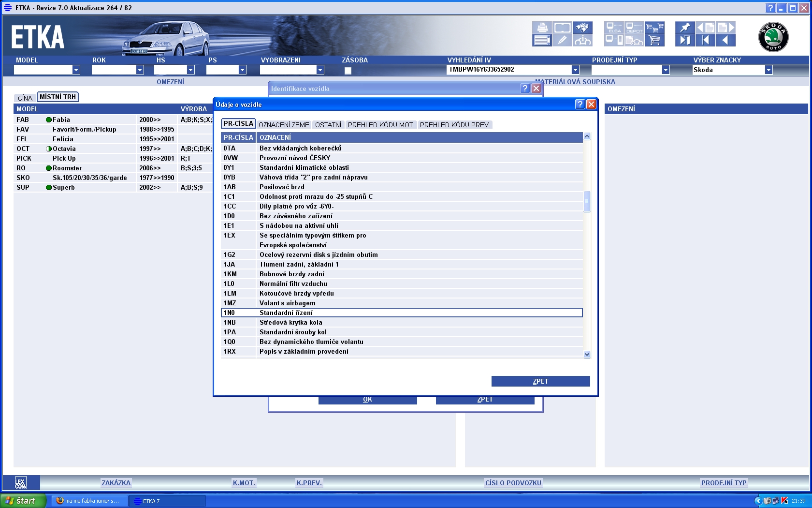
Task: Select the 1MZ Volant s airbagem row
Action: pos(402,303)
